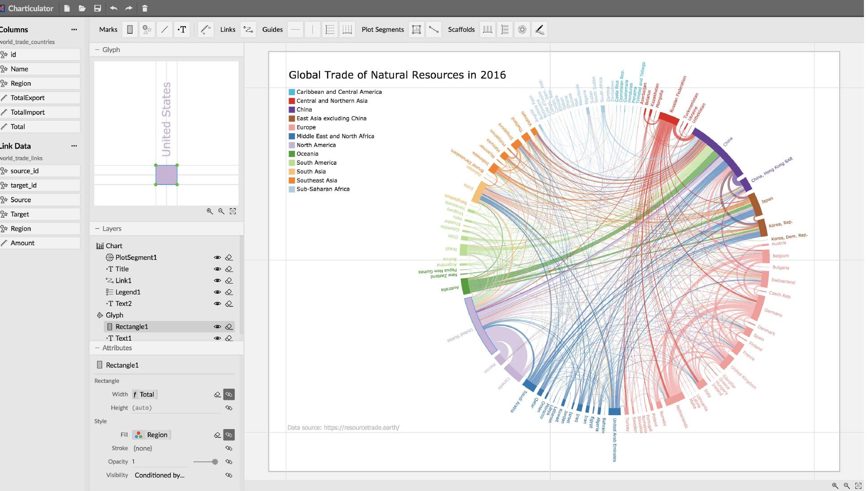Screen dimensions: 868x491
Task: Click the Opacity value field
Action: [x=159, y=462]
